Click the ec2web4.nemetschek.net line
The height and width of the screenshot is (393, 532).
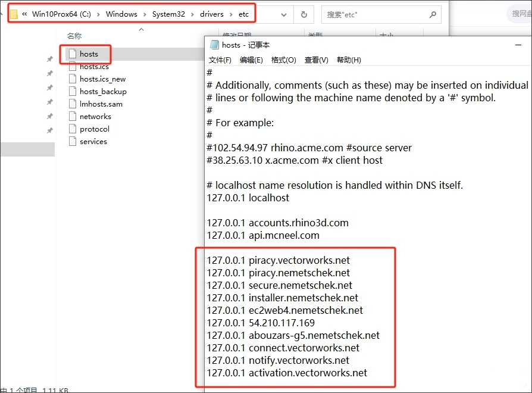(x=285, y=311)
